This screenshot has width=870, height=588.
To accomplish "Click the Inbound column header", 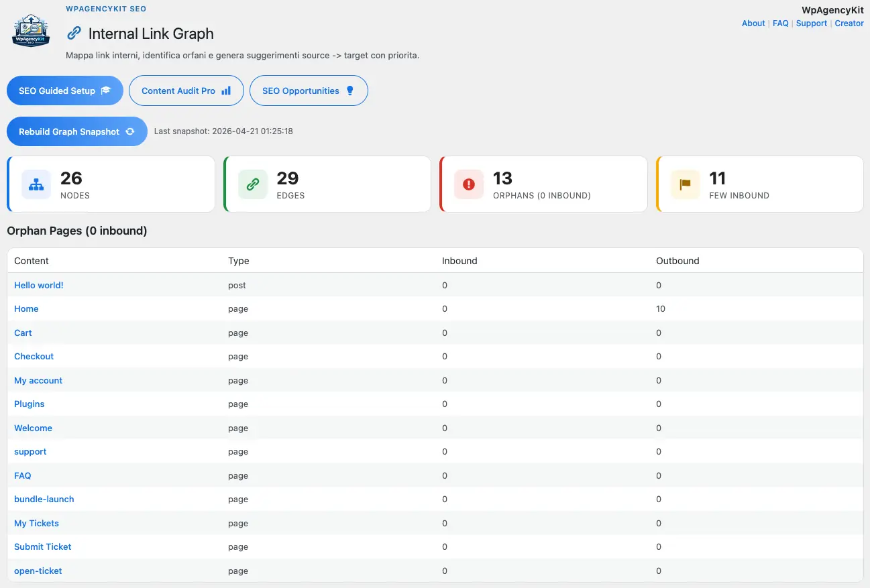I will (459, 261).
